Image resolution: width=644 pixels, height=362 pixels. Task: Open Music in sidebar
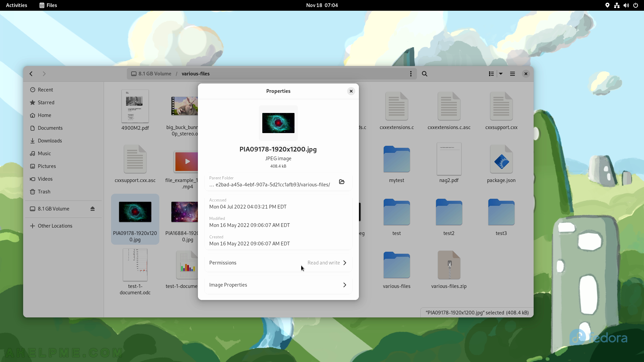click(63, 154)
